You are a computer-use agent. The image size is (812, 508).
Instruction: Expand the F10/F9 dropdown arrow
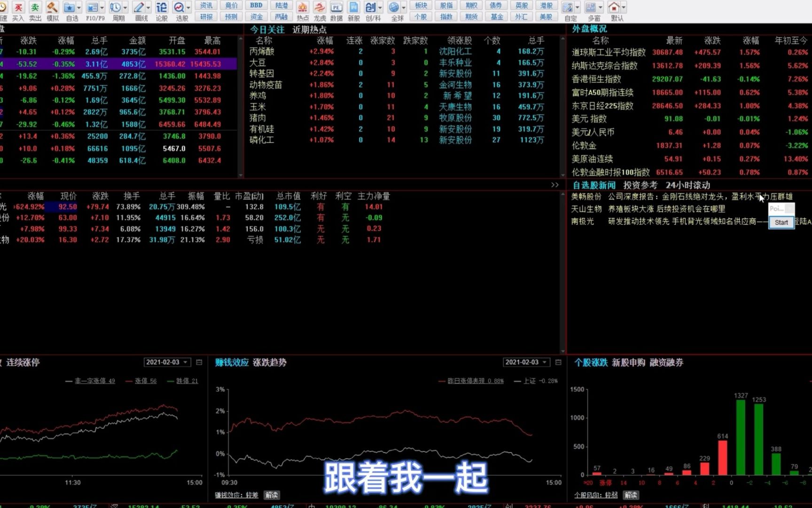coord(102,8)
